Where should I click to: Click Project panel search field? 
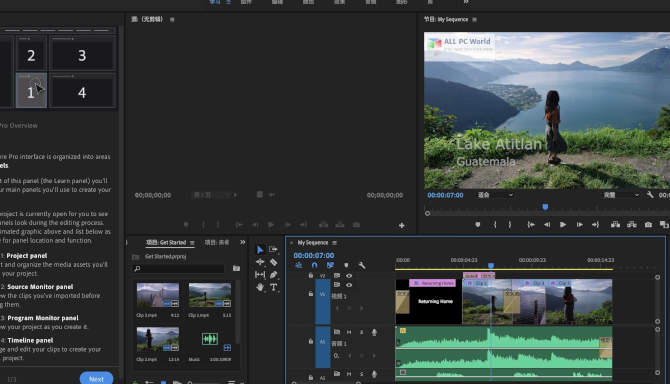[x=179, y=268]
